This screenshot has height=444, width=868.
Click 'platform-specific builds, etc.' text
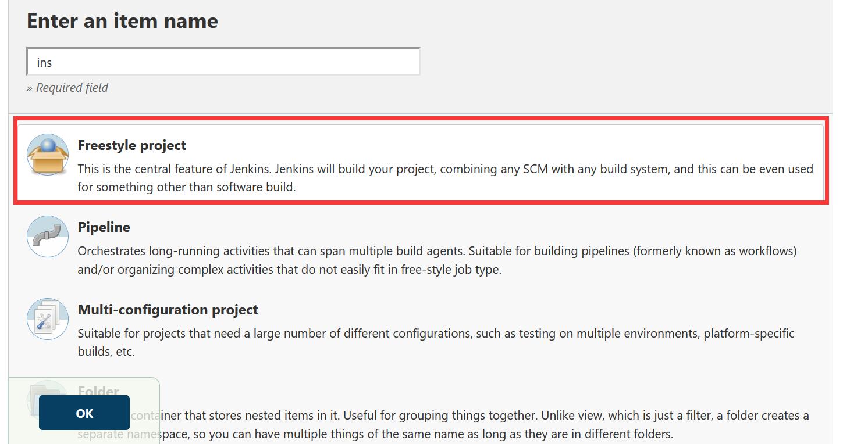pos(436,342)
